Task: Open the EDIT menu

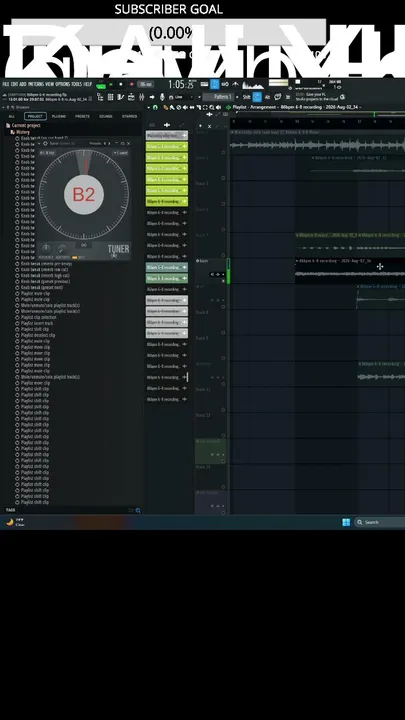Action: coord(15,84)
